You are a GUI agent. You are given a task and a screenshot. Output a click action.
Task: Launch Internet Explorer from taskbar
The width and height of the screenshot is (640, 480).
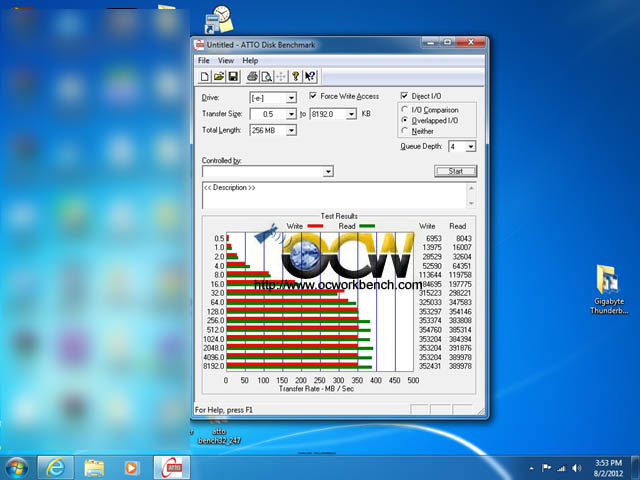tap(55, 468)
